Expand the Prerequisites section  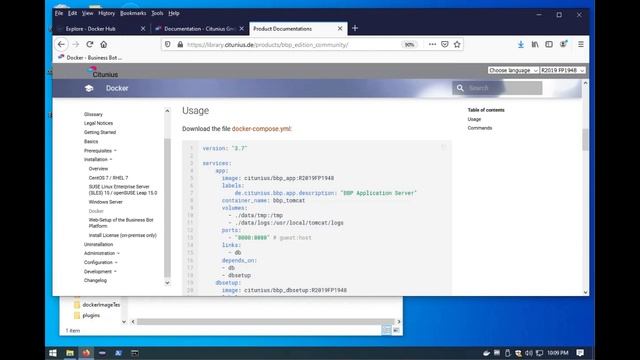pyautogui.click(x=100, y=151)
